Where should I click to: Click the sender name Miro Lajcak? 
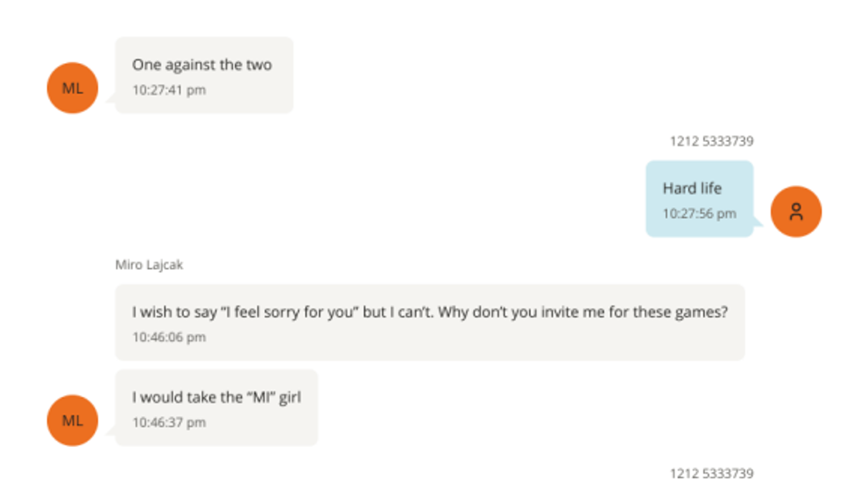tap(149, 265)
